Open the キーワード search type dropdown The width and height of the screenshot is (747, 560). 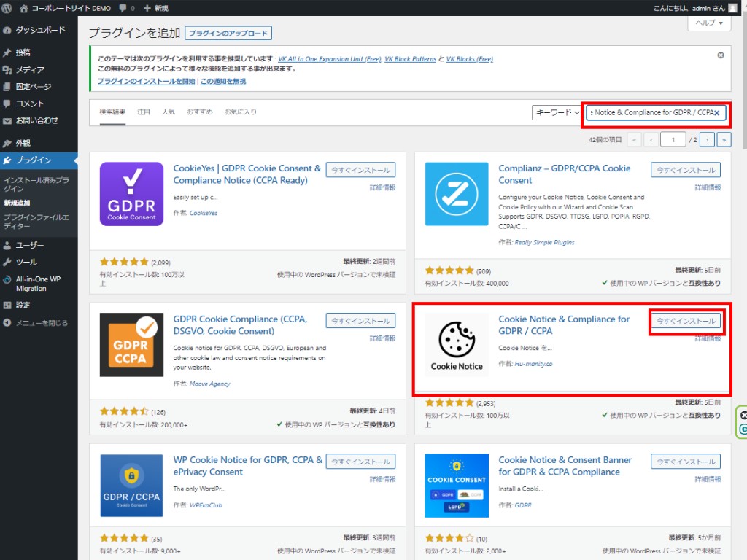click(557, 113)
